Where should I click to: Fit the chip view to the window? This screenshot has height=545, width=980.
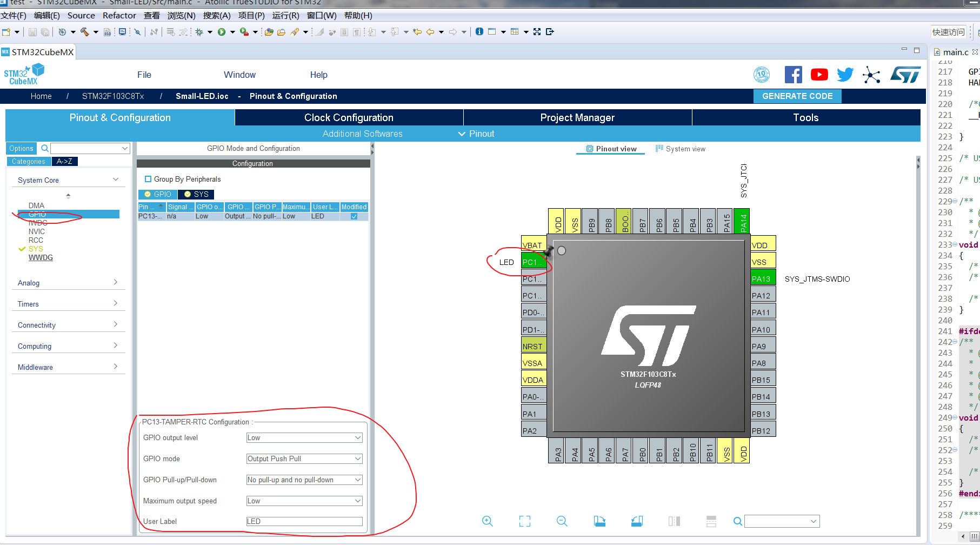click(525, 521)
